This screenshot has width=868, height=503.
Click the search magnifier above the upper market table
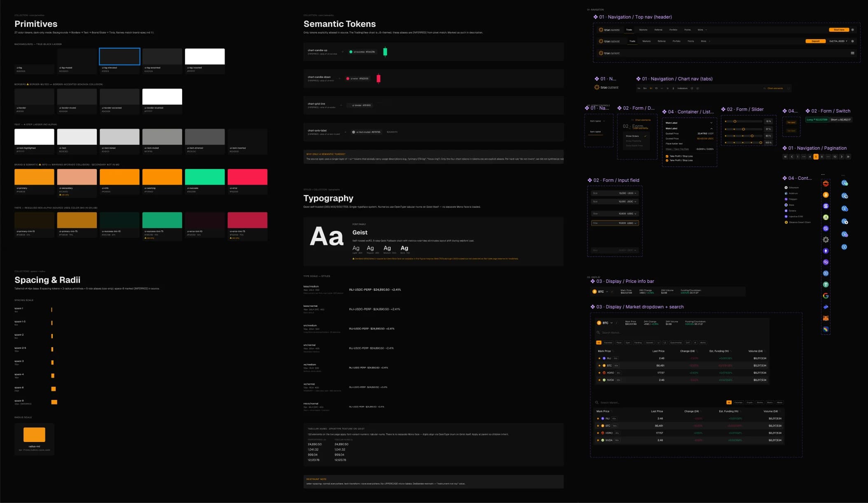click(x=598, y=332)
